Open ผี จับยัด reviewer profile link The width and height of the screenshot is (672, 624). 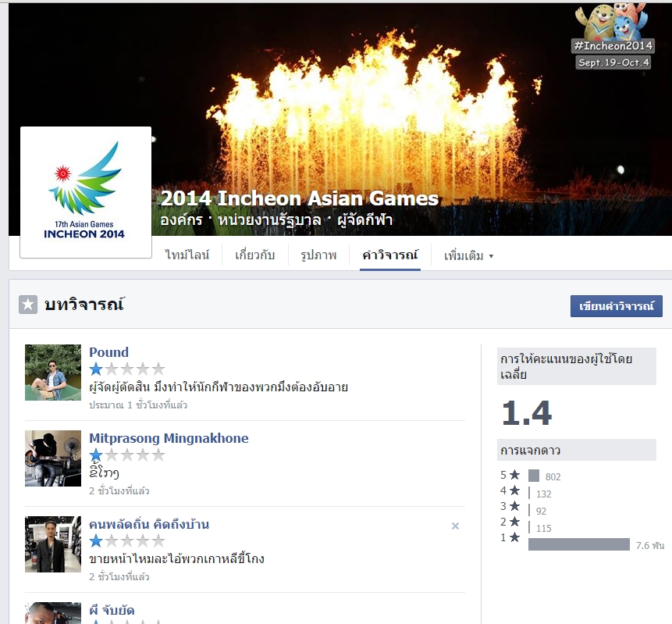click(x=112, y=610)
